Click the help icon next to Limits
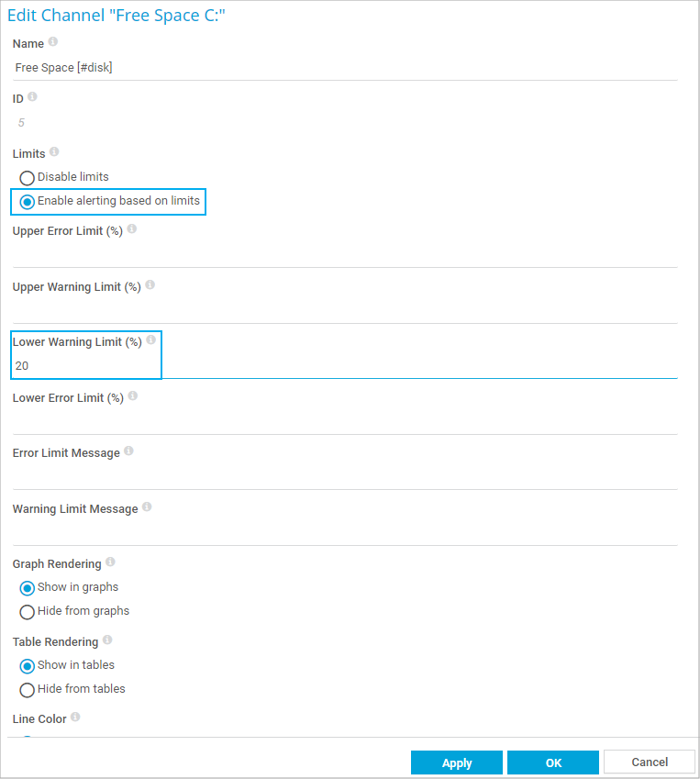700x779 pixels. tap(54, 151)
